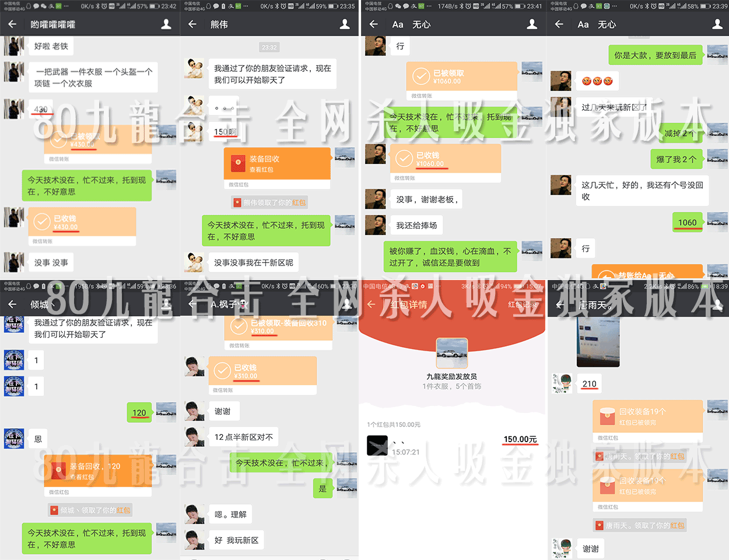Tap 九龍奖励发放员 avatar on red packet page

[x=452, y=353]
